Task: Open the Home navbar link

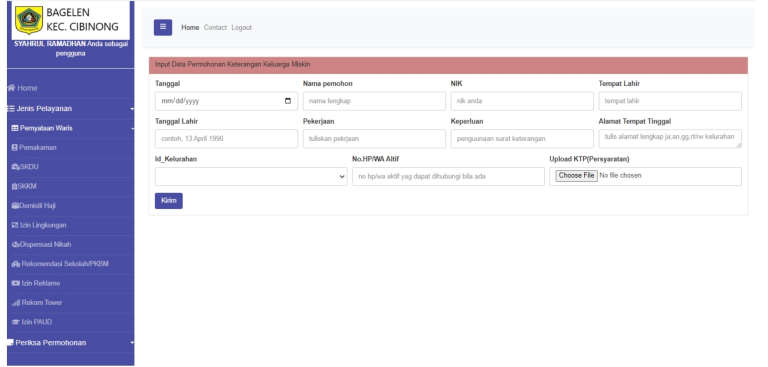Action: 190,27
